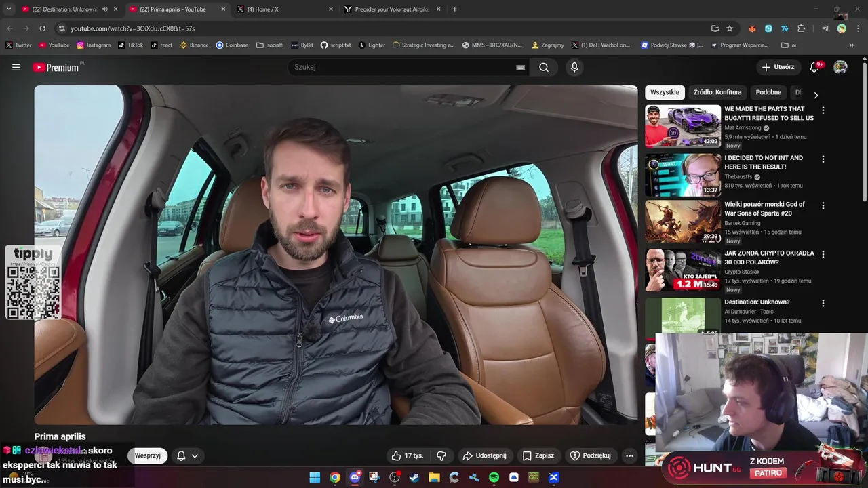Bookmark this page with the star icon
Viewport: 868px width, 488px height.
730,28
